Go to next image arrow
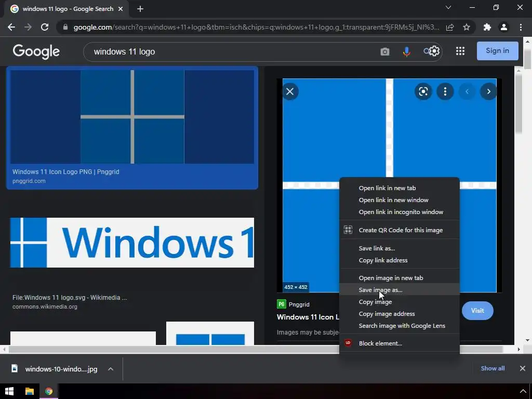Screen dimensions: 532x399 click(488, 91)
